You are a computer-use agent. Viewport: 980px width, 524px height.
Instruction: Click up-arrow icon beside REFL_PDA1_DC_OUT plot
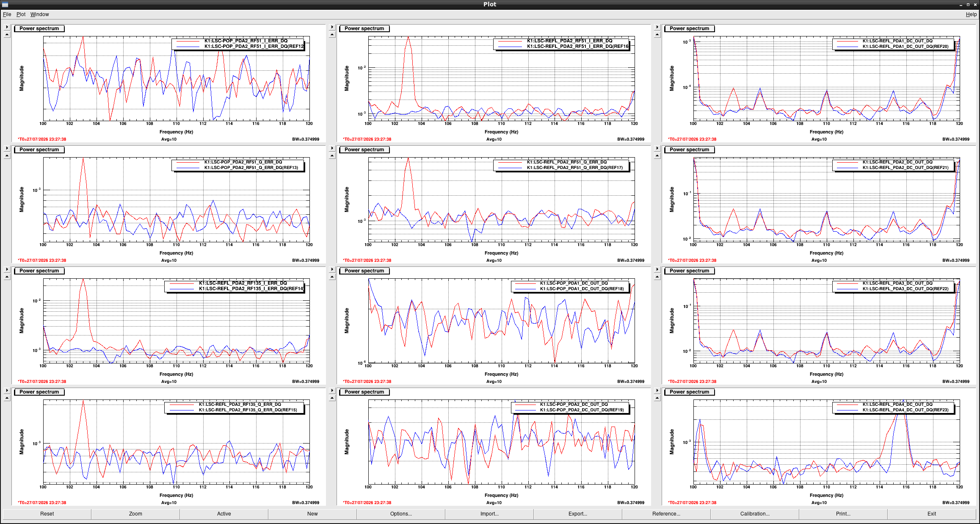click(x=657, y=35)
